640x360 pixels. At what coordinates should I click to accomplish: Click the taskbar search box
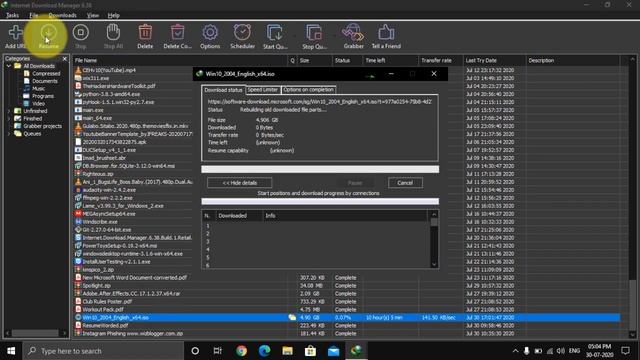point(103,351)
